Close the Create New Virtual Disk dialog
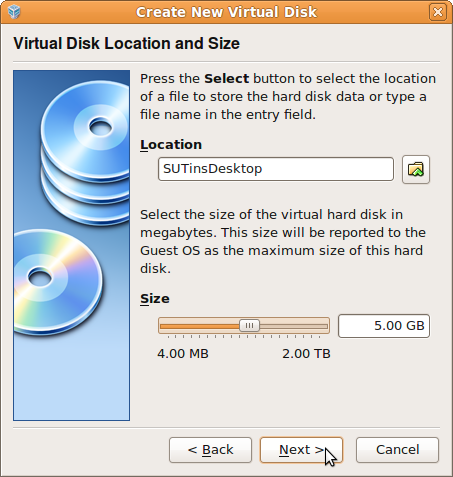The height and width of the screenshot is (477, 453). pyautogui.click(x=438, y=12)
